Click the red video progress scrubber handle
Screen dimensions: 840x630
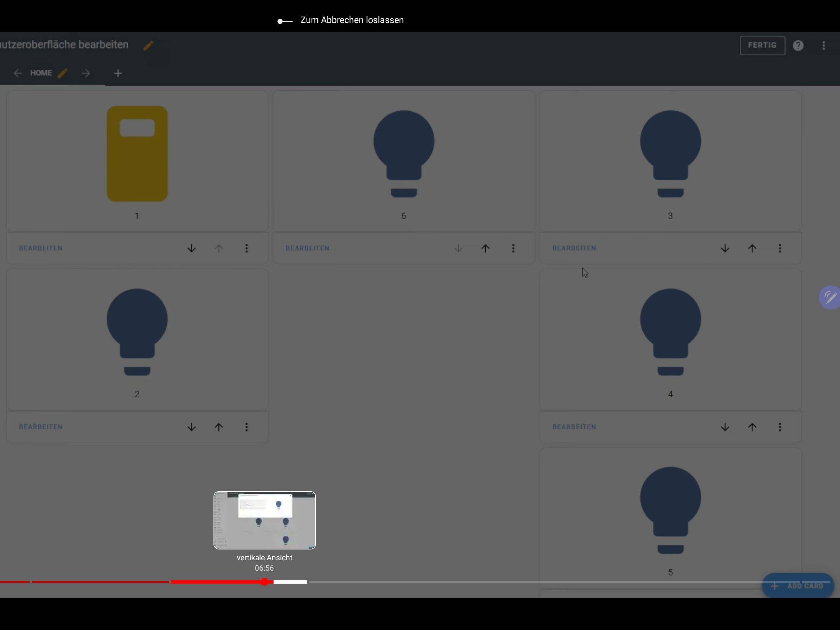click(265, 582)
